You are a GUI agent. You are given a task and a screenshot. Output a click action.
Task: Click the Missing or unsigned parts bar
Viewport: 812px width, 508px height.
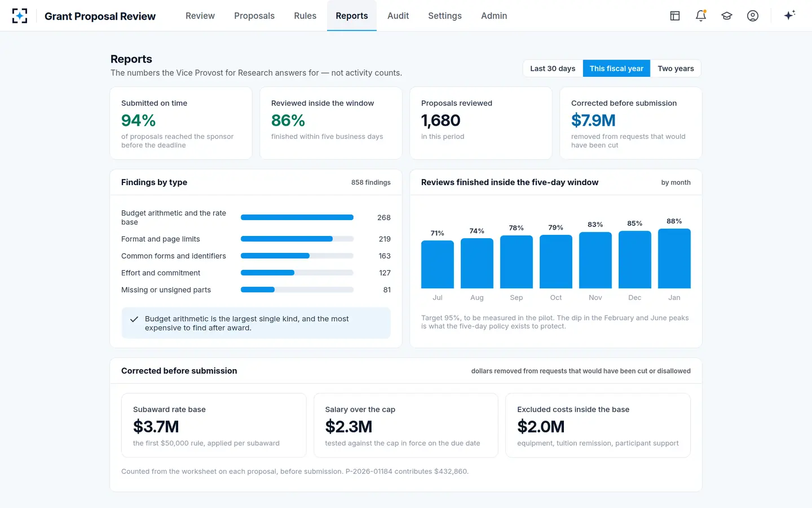(x=297, y=290)
